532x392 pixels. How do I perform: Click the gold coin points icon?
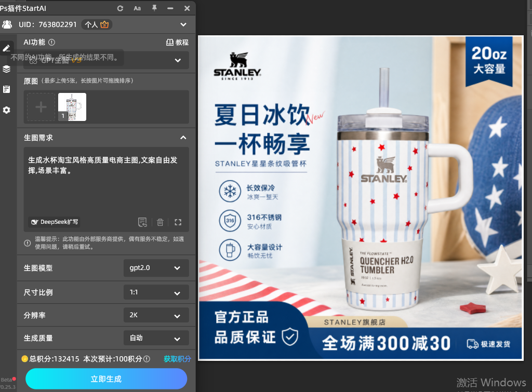click(x=24, y=359)
